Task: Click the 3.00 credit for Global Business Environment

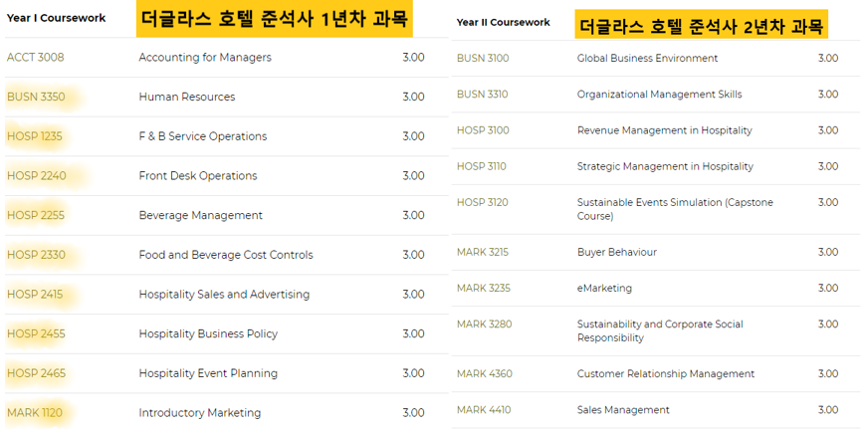Action: click(828, 58)
